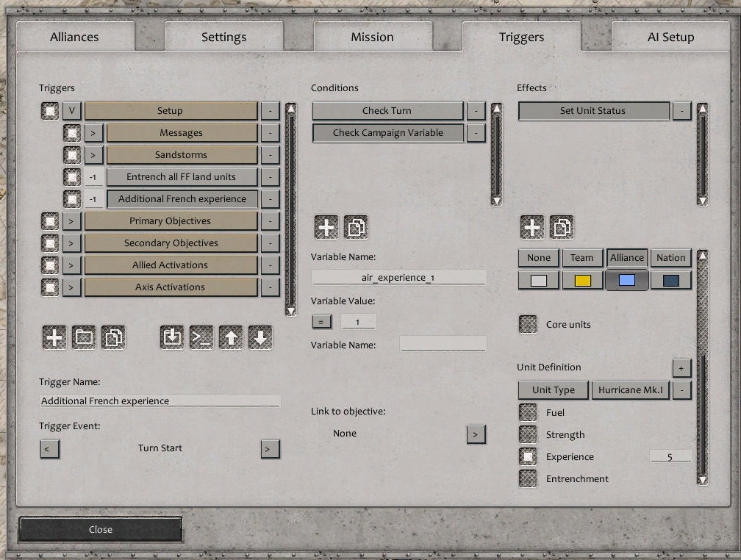This screenshot has width=741, height=560.
Task: Add a new condition with the plus icon
Action: (326, 228)
